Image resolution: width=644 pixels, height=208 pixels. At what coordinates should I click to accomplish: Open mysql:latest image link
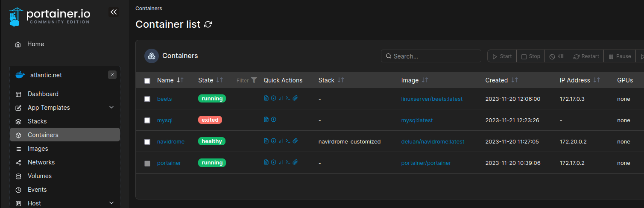(417, 120)
